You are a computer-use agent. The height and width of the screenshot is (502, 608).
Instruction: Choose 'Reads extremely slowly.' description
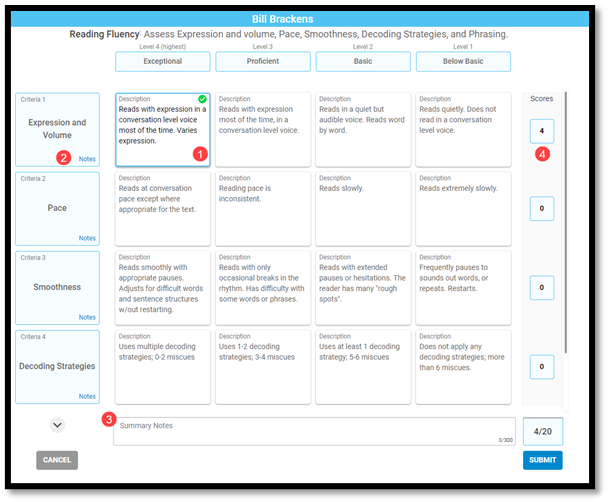(x=463, y=209)
